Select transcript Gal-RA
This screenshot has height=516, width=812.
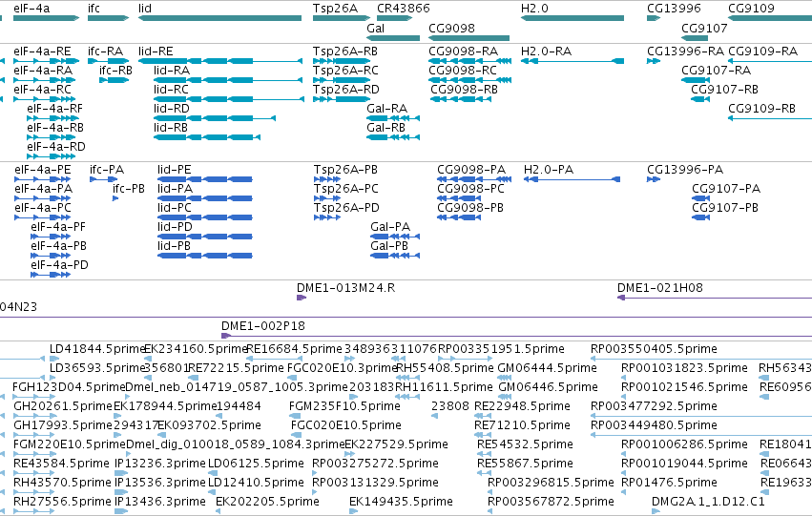tap(393, 118)
